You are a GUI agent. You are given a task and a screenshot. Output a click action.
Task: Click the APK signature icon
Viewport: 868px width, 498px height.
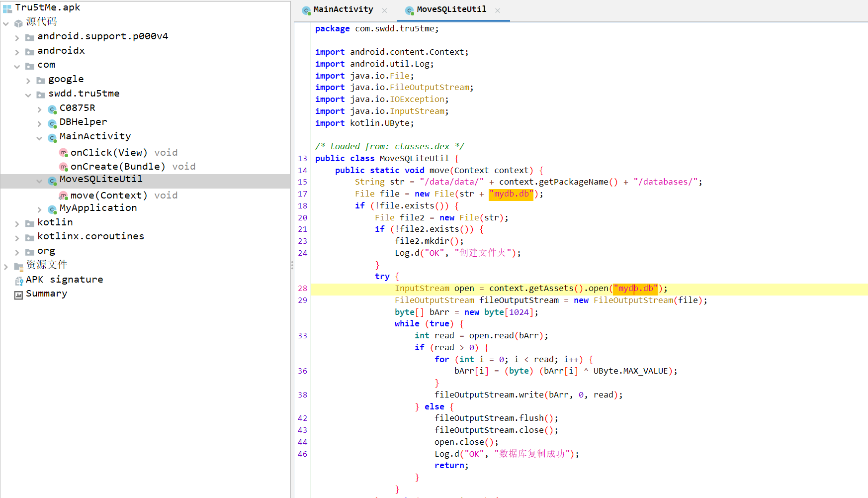[19, 281]
